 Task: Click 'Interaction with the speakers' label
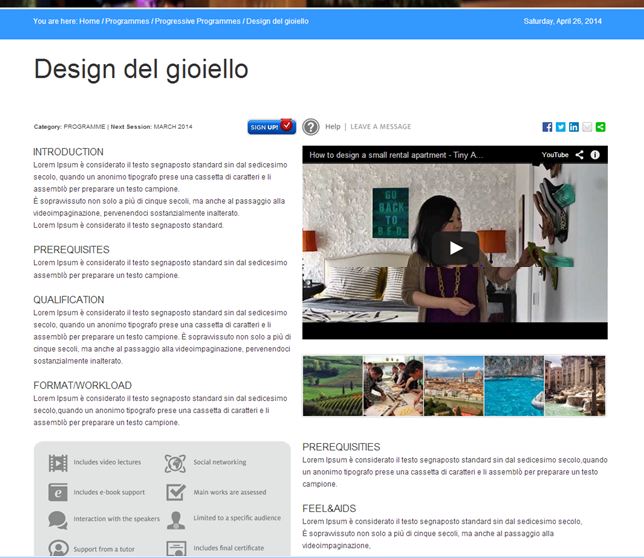(116, 519)
